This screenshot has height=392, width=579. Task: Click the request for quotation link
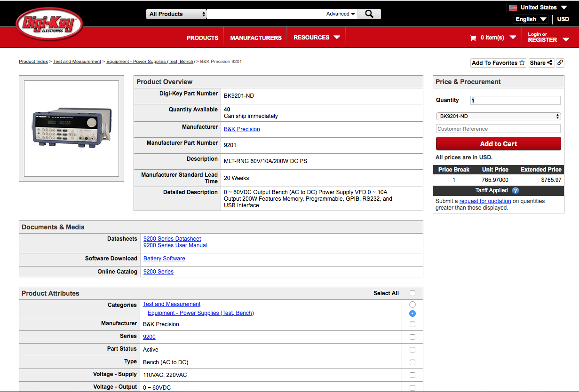(x=485, y=201)
